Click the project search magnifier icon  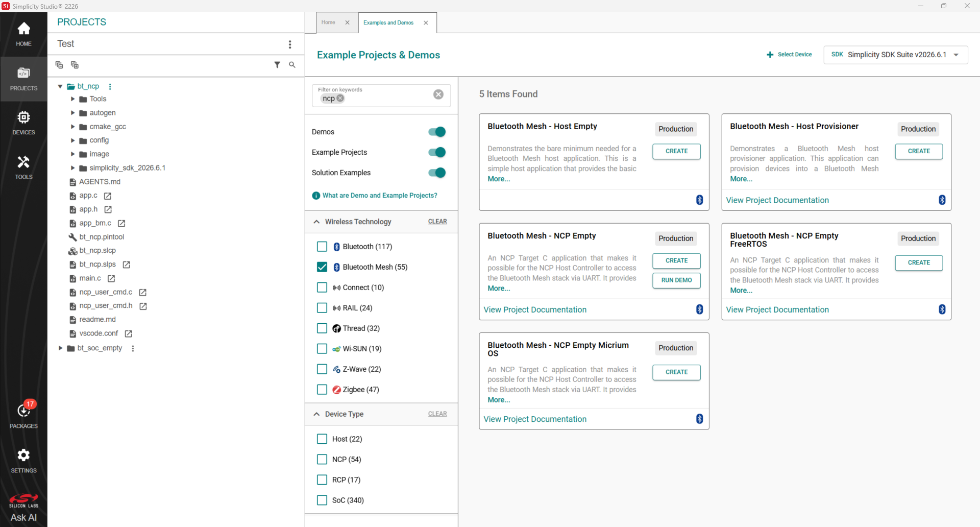(x=292, y=65)
